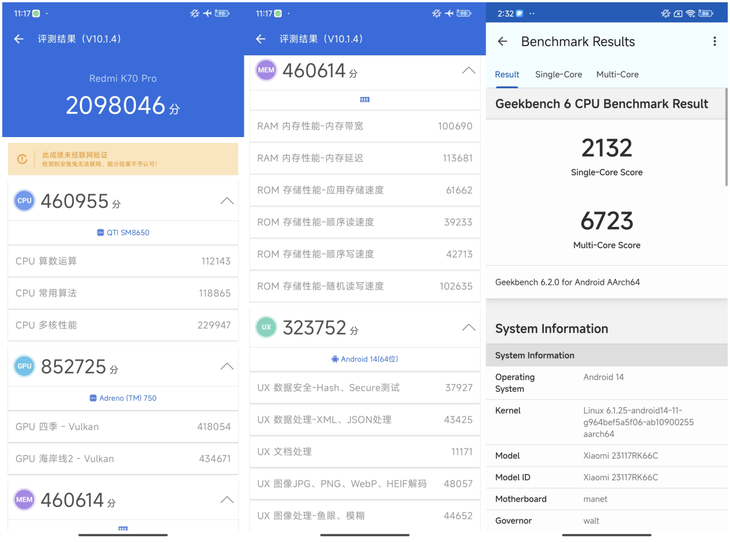This screenshot has height=542, width=730.
Task: Select the UX 图像处理-鱼眼、模糊 44652 row
Action: 365,515
